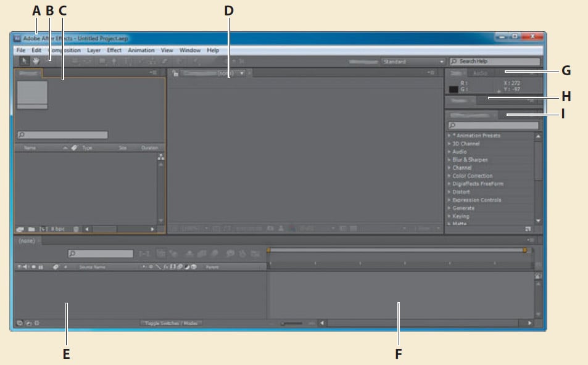Toggle Live Update in the Timeline
This screenshot has height=365, width=588.
click(x=160, y=253)
